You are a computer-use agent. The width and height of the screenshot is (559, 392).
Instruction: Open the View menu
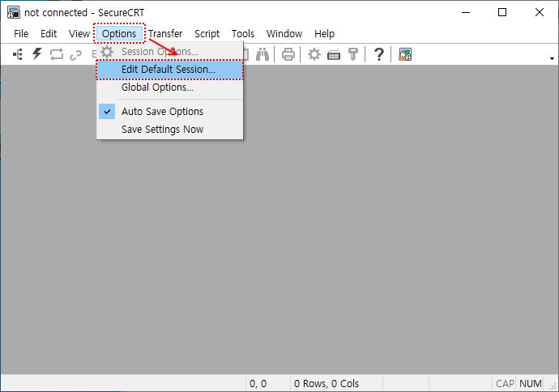pos(79,33)
